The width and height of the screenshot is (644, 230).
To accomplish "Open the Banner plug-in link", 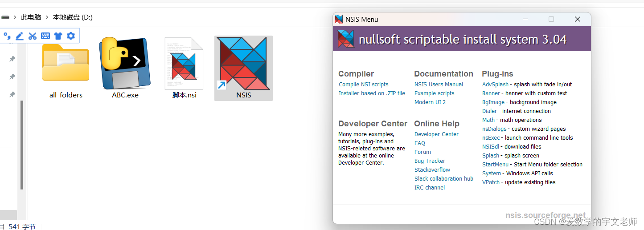I will point(491,93).
